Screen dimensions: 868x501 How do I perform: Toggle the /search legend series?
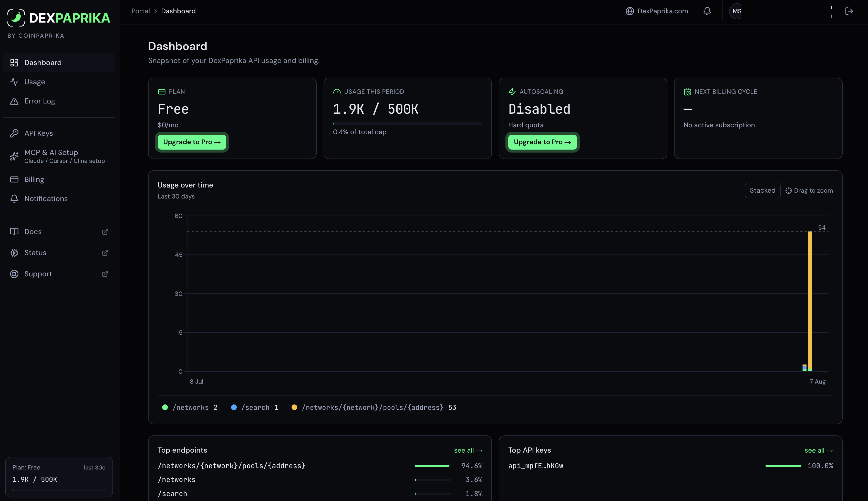(x=254, y=408)
